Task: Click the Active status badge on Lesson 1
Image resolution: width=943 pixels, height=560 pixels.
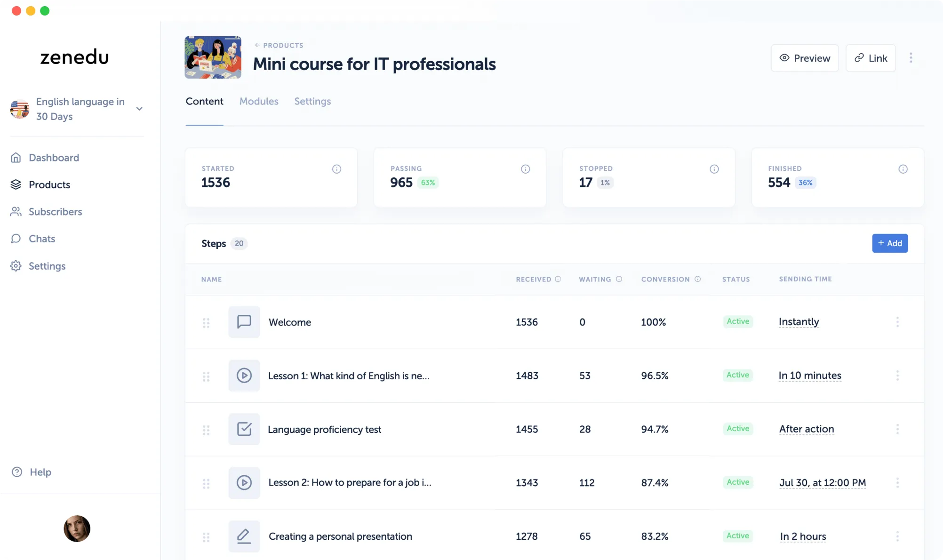Action: click(737, 375)
